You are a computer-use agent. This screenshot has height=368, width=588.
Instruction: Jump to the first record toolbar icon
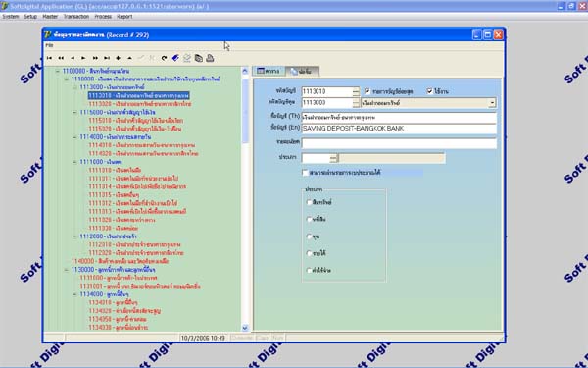[x=49, y=58]
